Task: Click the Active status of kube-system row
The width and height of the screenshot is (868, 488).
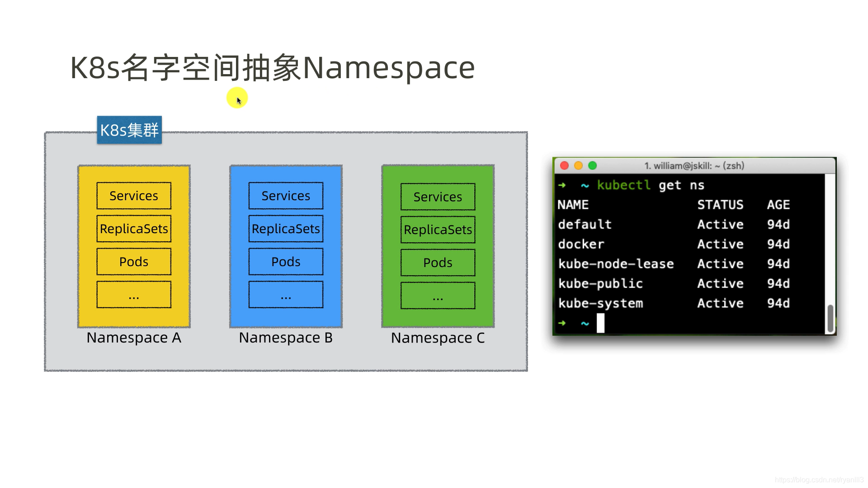Action: point(720,303)
